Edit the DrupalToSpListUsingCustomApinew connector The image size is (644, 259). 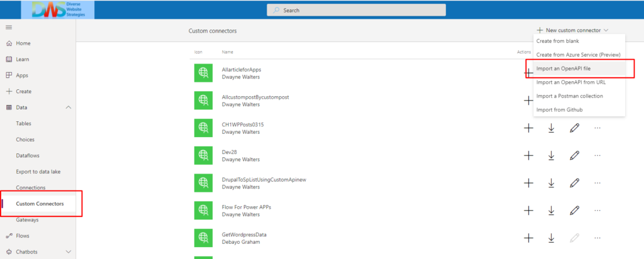(x=575, y=183)
